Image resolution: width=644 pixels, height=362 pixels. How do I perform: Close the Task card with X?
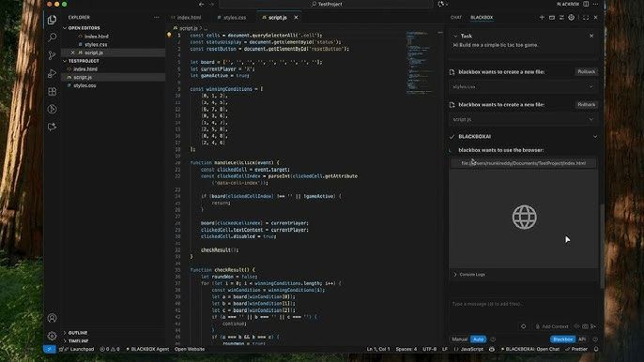(x=591, y=36)
